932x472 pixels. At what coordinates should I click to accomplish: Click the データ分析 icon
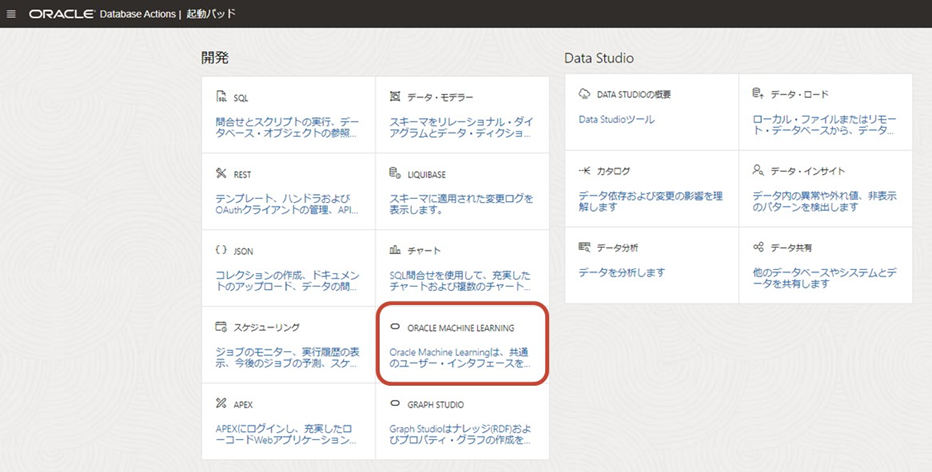[584, 247]
